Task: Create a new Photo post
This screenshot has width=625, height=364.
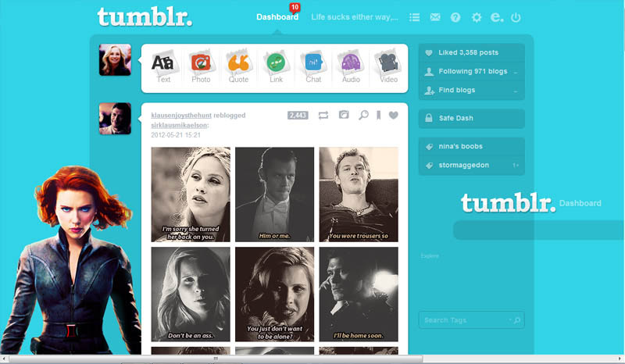Action: [201, 66]
